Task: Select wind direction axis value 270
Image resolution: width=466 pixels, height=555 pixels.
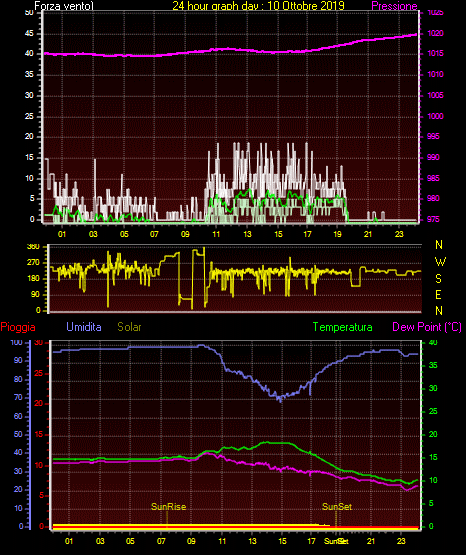Action: (x=33, y=263)
